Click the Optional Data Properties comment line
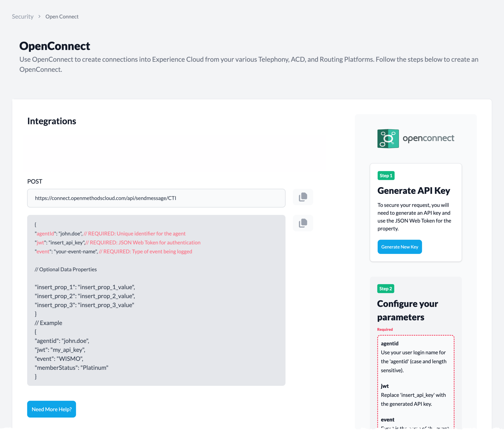 tap(66, 269)
